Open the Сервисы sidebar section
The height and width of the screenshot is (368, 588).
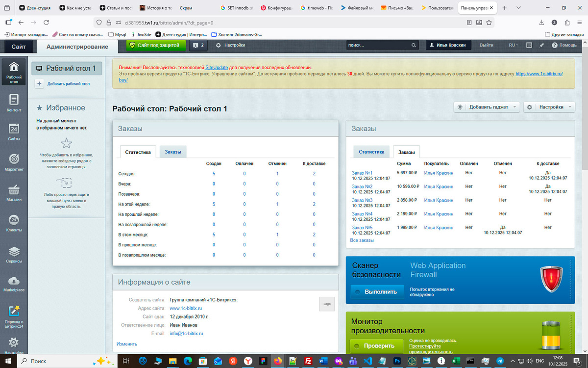[14, 254]
